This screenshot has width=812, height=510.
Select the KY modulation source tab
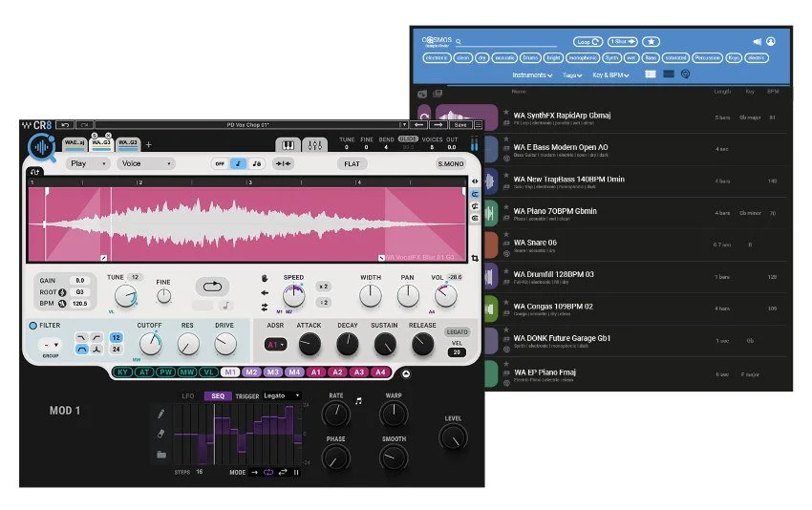pyautogui.click(x=122, y=372)
